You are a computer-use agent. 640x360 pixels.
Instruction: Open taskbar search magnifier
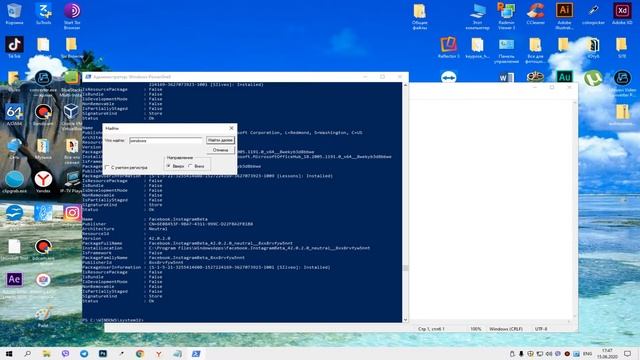[x=28, y=353]
